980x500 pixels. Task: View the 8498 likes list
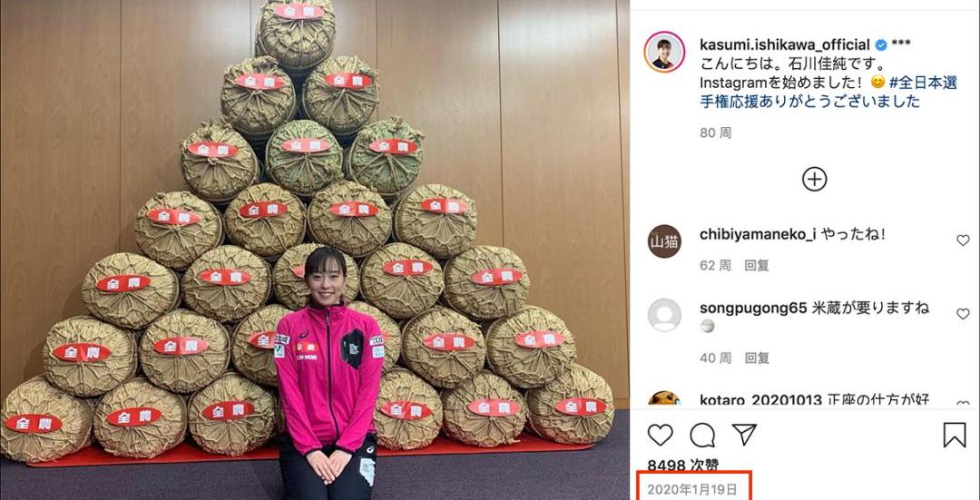point(683,465)
